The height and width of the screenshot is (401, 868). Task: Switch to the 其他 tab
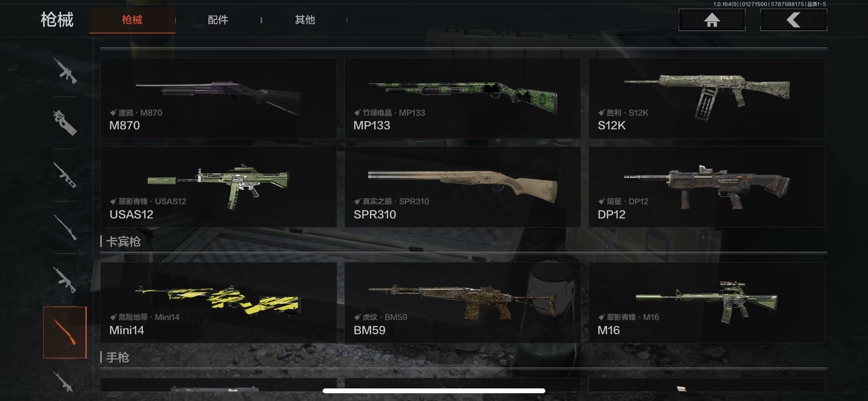click(x=305, y=20)
